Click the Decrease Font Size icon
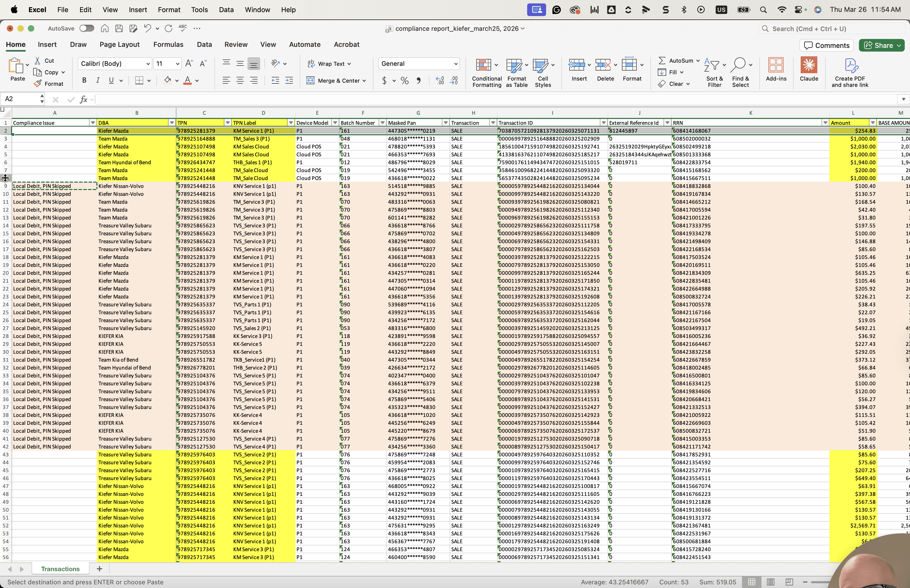Image resolution: width=910 pixels, height=588 pixels. coord(203,63)
